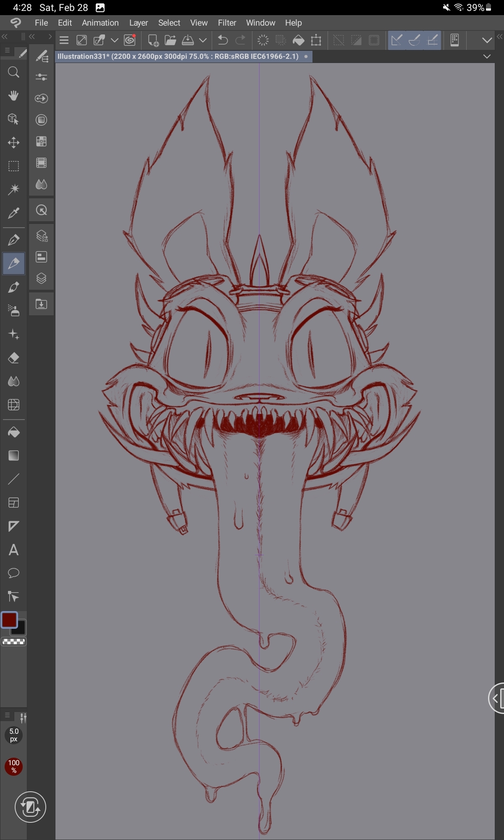
Task: Select the Airbrush tool
Action: click(13, 311)
